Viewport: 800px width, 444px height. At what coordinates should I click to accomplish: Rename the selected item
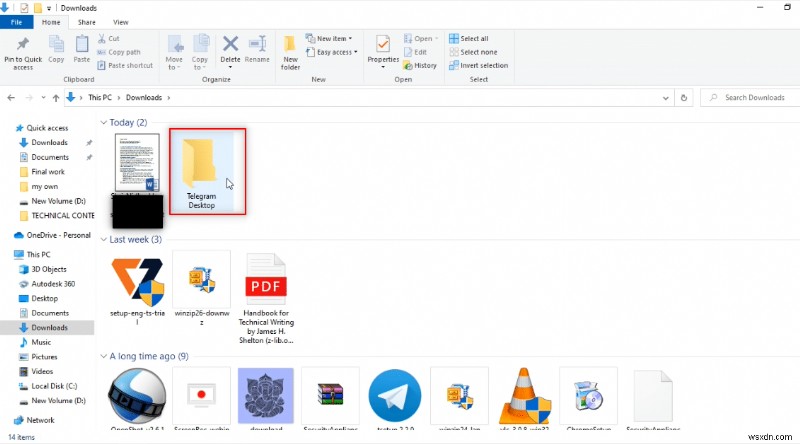pos(257,50)
